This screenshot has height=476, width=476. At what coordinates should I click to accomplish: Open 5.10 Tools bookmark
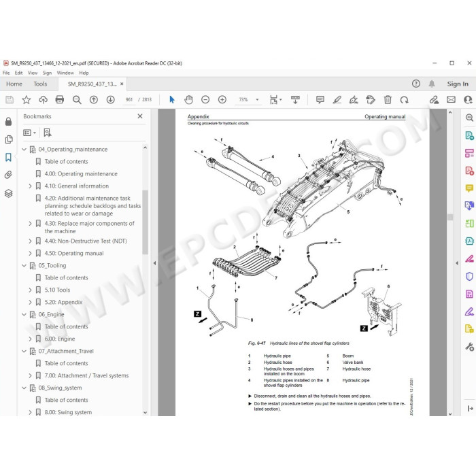point(57,290)
